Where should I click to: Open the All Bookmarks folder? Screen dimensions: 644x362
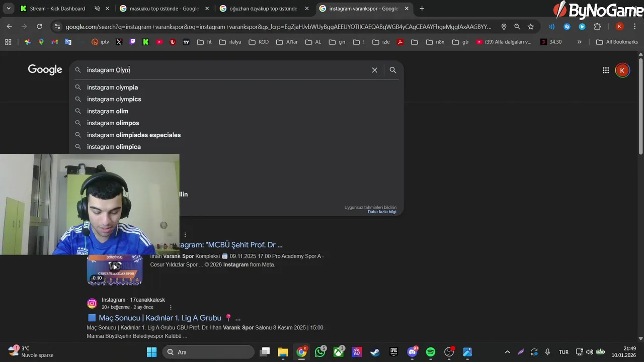617,42
